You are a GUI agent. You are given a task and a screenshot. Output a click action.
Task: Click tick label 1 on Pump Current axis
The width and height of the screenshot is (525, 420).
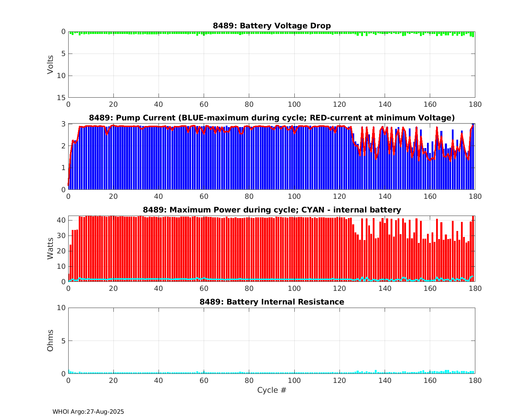point(63,168)
